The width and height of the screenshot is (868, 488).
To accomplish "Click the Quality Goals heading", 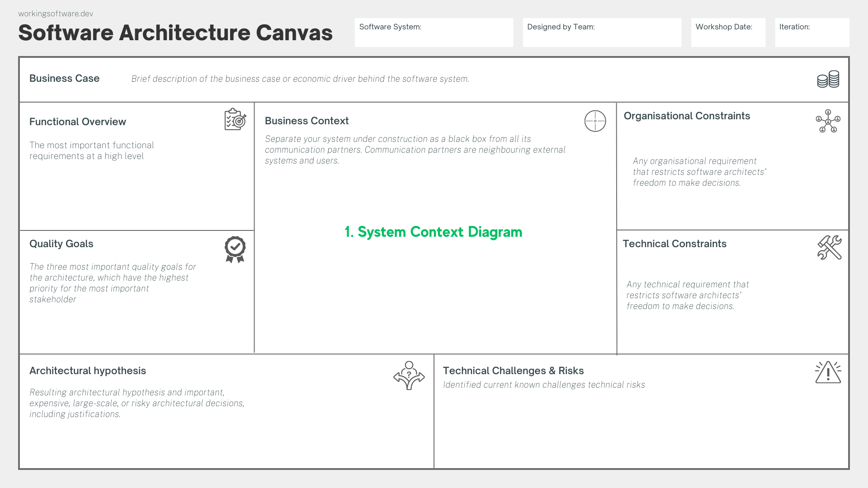I will 61,244.
